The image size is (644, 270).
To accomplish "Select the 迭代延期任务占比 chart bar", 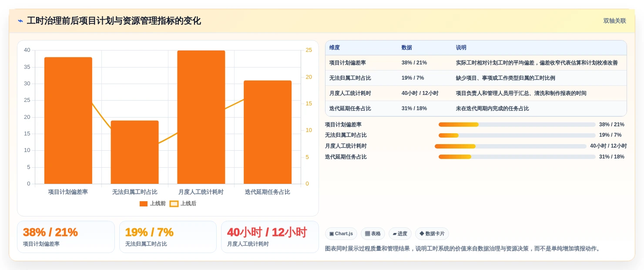I will pos(268,132).
